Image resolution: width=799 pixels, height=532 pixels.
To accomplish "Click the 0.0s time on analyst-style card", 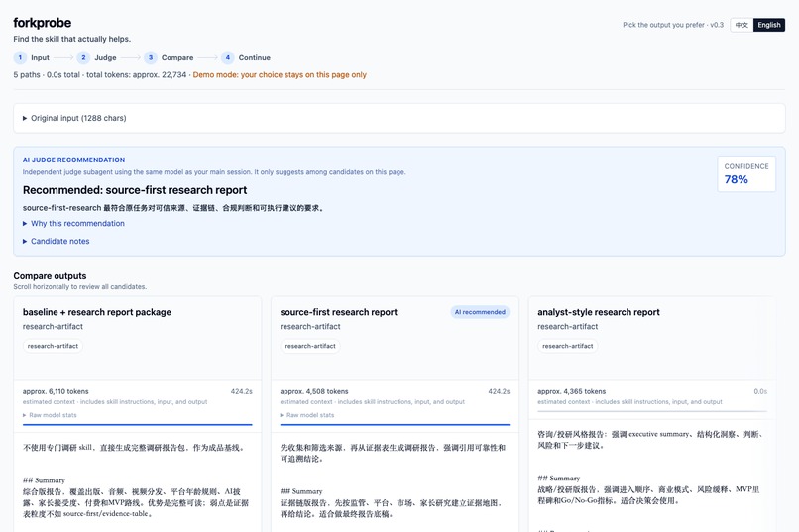I will (x=760, y=392).
